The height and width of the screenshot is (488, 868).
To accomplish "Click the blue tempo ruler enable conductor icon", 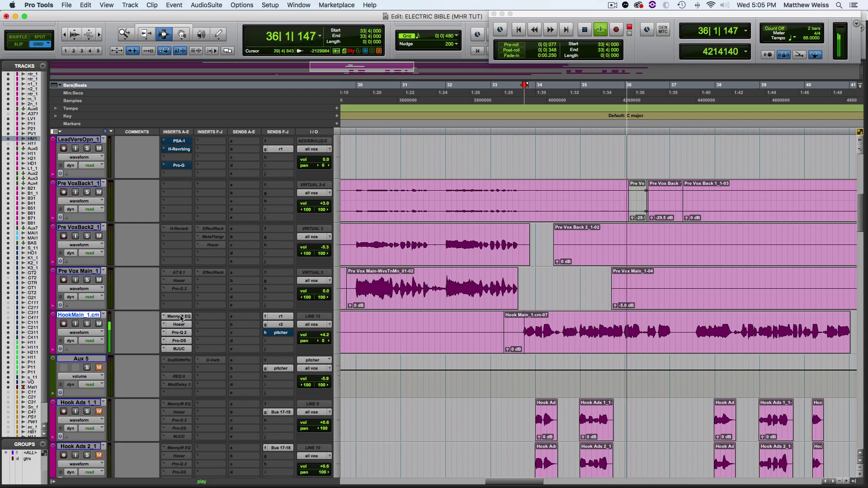I will (815, 55).
